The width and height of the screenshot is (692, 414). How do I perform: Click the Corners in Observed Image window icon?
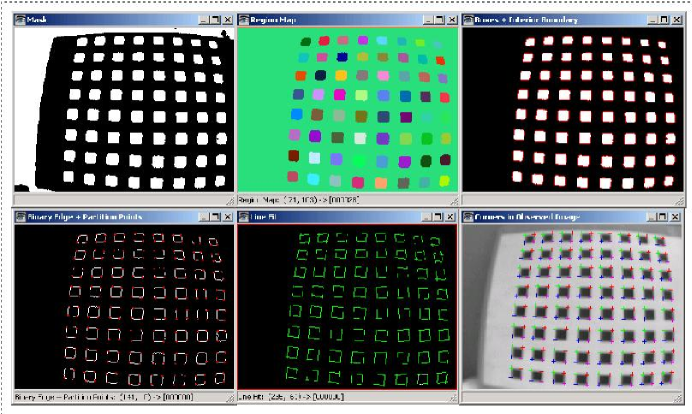468,217
